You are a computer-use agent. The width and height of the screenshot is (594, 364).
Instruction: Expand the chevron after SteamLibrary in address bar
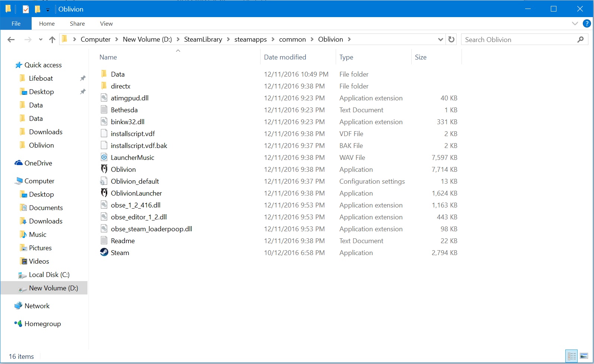coord(228,39)
